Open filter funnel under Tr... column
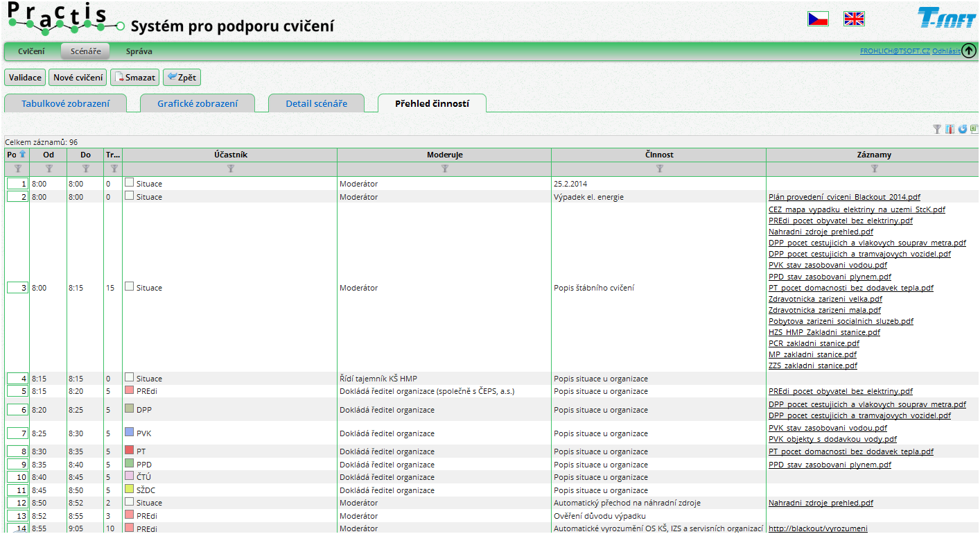This screenshot has height=534, width=980. 113,169
